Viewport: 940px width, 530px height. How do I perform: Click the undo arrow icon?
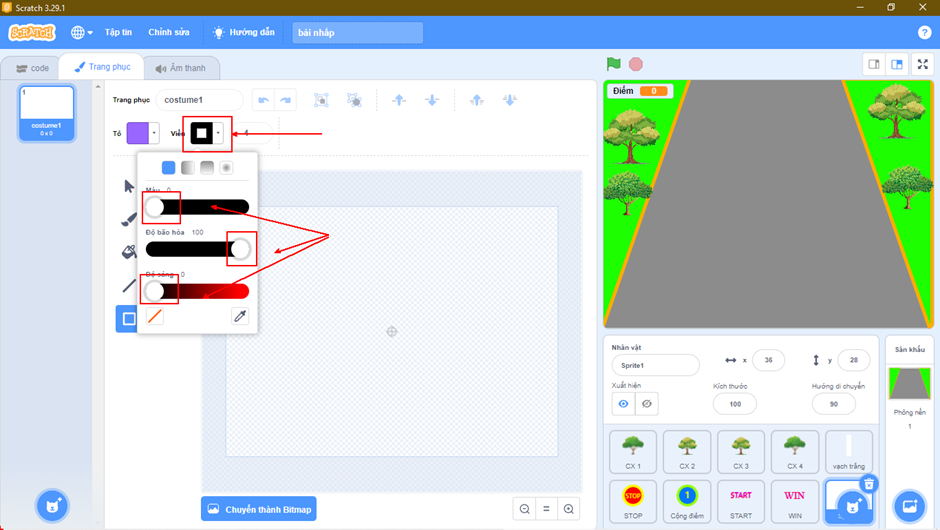point(263,100)
